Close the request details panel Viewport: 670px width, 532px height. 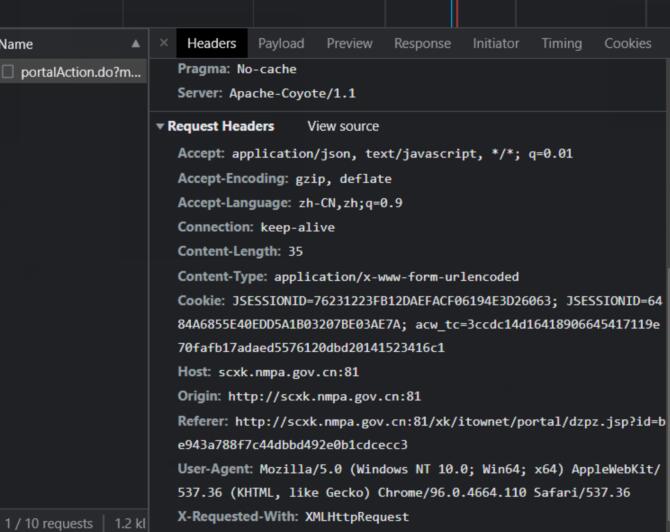point(164,44)
